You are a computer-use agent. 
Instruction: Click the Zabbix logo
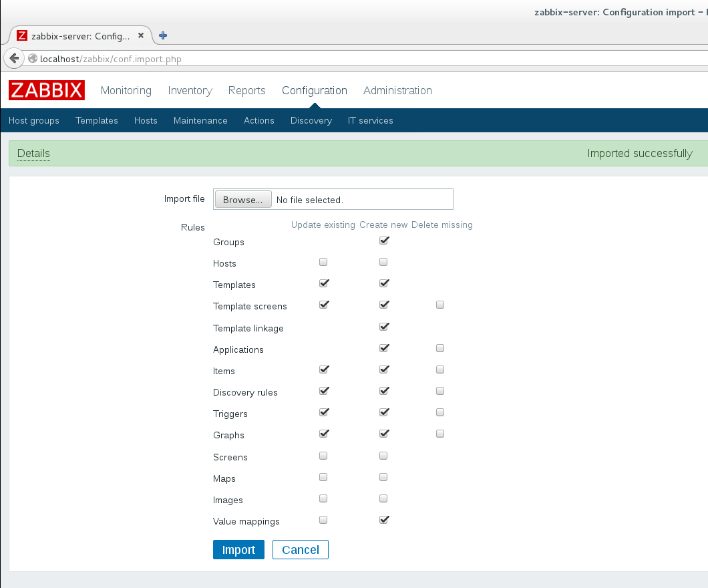(47, 90)
